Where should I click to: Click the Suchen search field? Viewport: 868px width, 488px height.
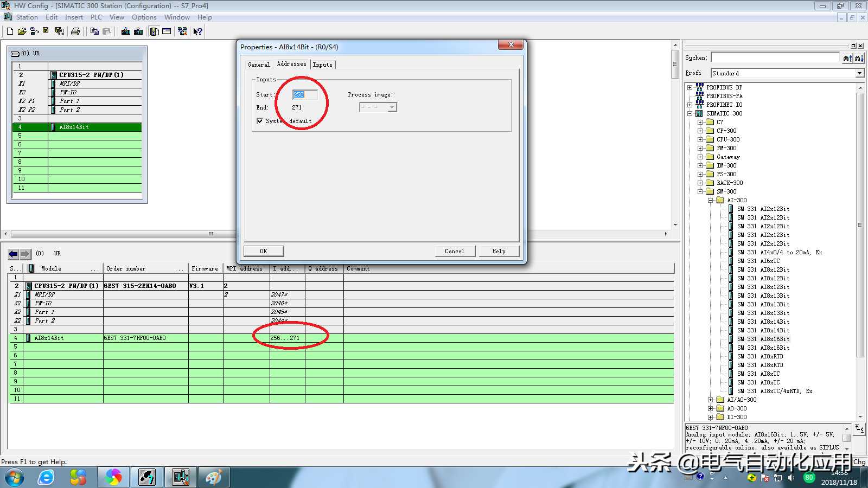[x=775, y=57]
